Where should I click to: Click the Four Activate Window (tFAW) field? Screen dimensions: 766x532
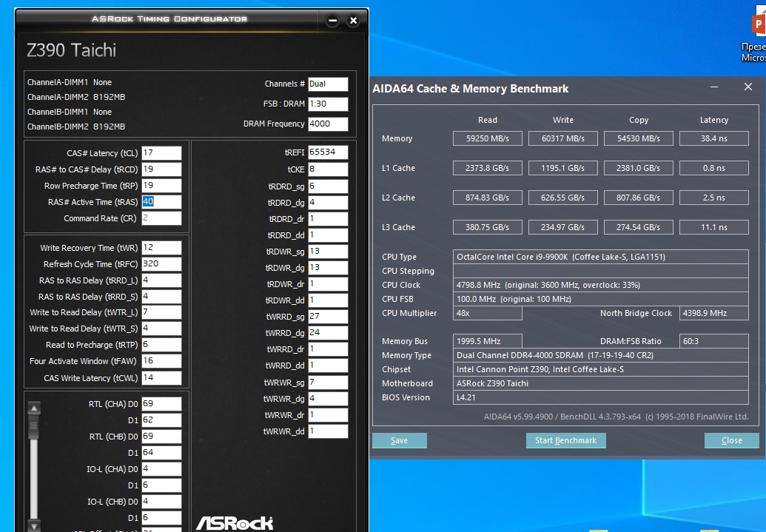[161, 361]
